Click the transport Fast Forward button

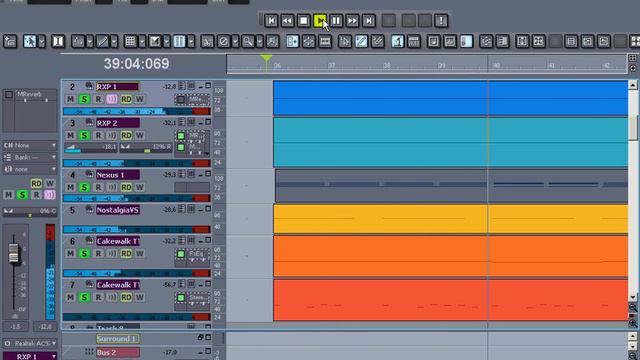352,21
